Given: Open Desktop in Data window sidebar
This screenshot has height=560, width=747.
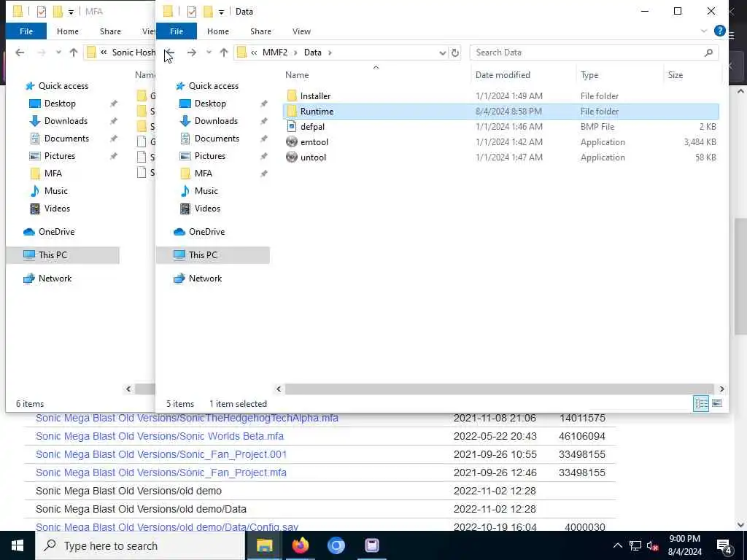Looking at the screenshot, I should [x=210, y=104].
